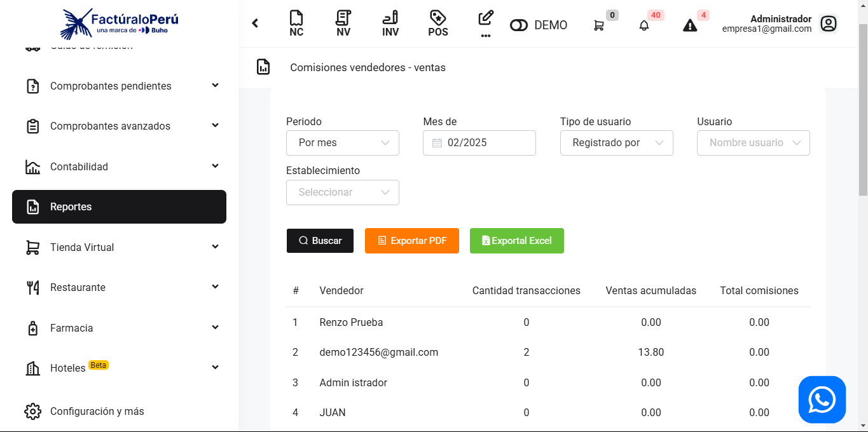Open the WhatsApp chat button

(x=822, y=400)
